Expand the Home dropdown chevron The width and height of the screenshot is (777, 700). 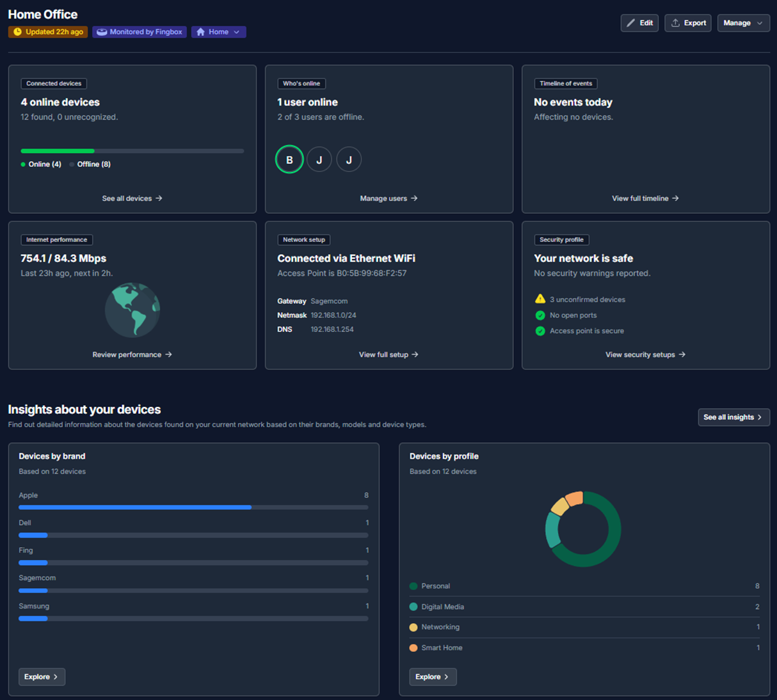click(237, 32)
